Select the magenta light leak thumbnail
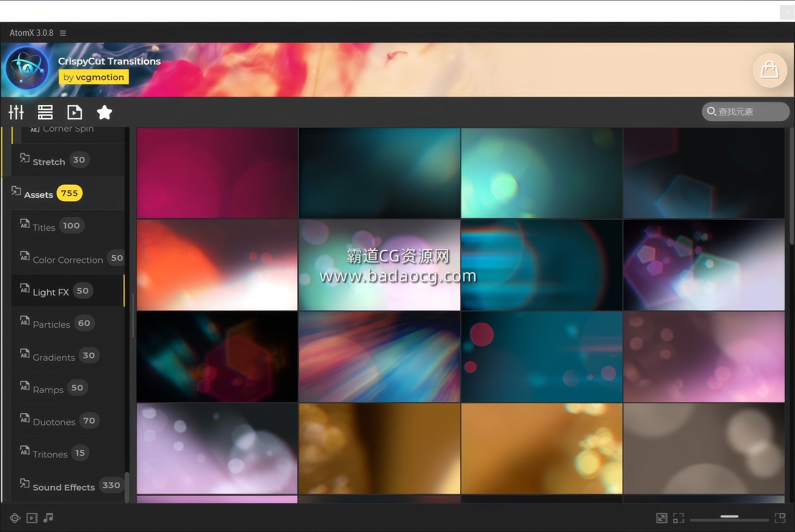This screenshot has width=795, height=532. (217, 173)
